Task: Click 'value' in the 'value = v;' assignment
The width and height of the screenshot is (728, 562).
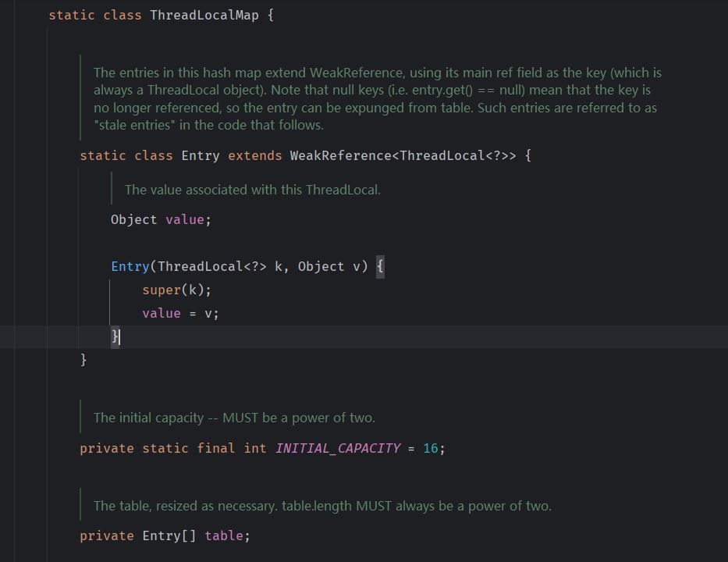Action: coord(161,313)
